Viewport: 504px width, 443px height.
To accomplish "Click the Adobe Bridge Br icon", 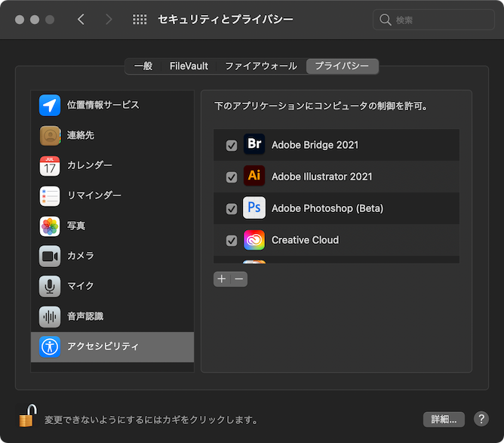I will (x=254, y=143).
